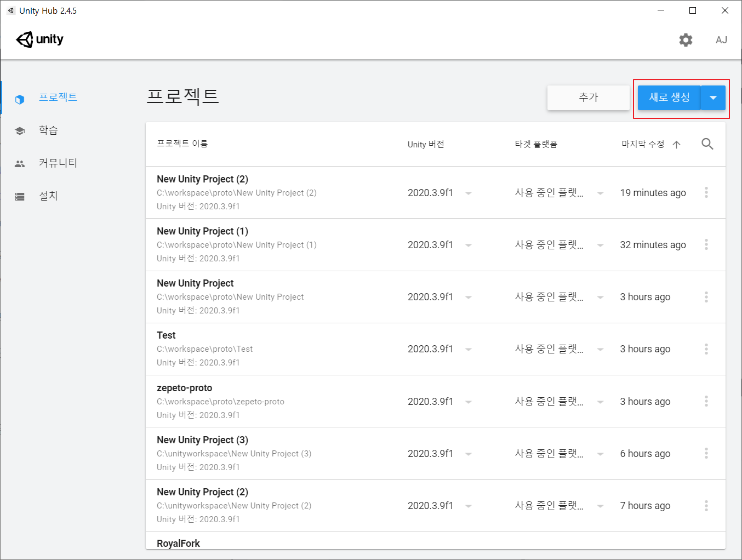Expand the 새로 생성 dropdown arrow
742x560 pixels.
point(713,98)
